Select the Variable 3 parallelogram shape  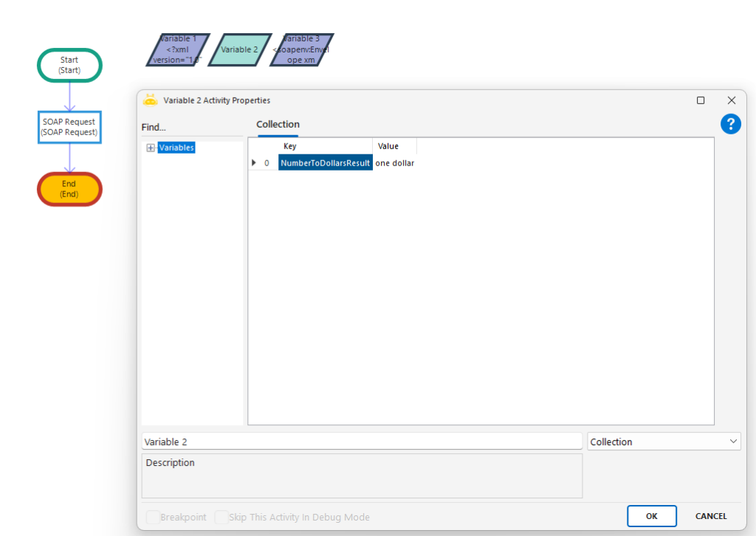301,49
